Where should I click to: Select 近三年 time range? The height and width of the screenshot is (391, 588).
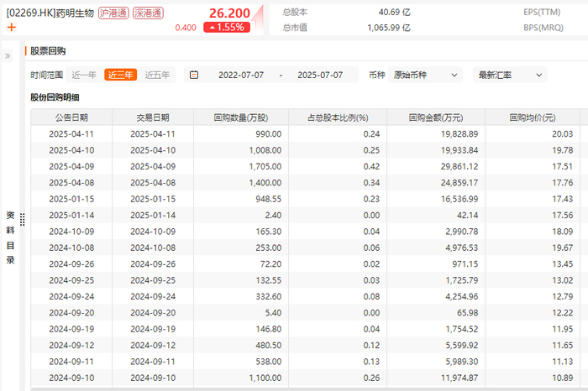(120, 75)
